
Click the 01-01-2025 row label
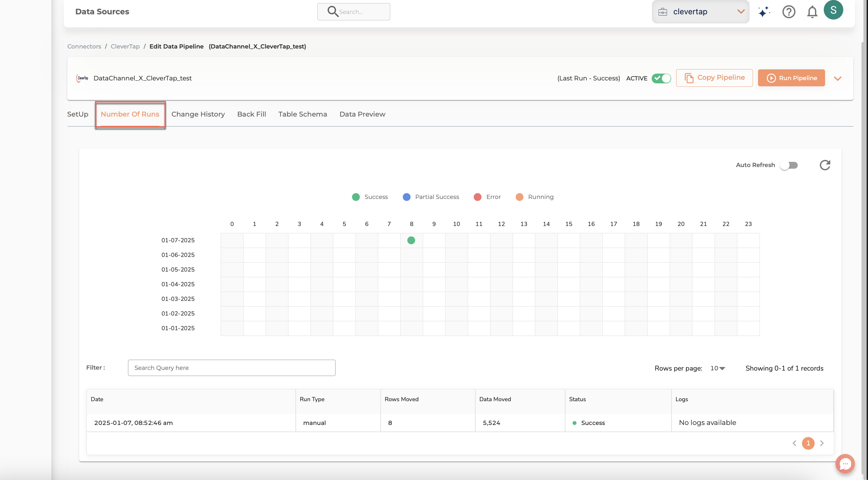point(178,328)
